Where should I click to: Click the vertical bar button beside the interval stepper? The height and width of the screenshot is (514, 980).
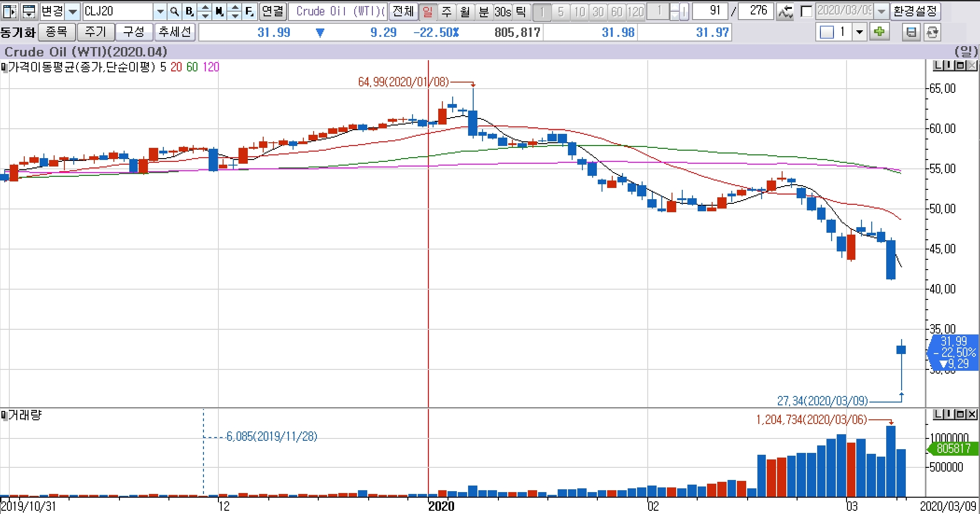(684, 11)
